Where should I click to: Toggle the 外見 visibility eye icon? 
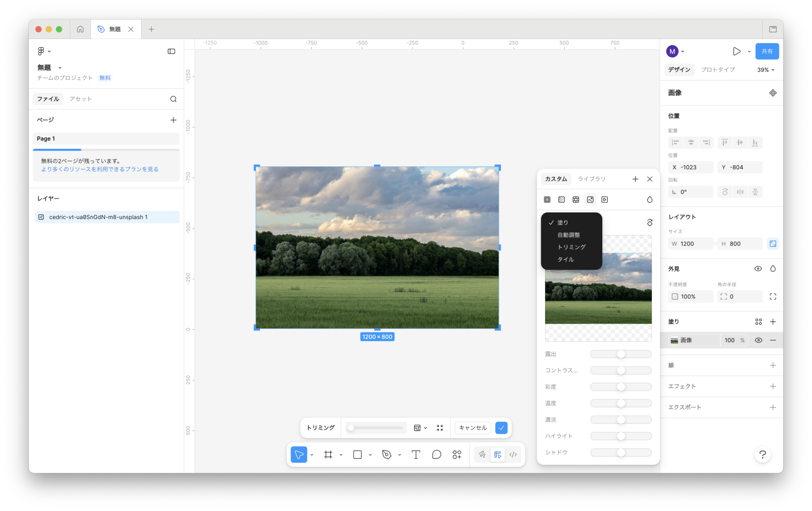[x=758, y=269]
